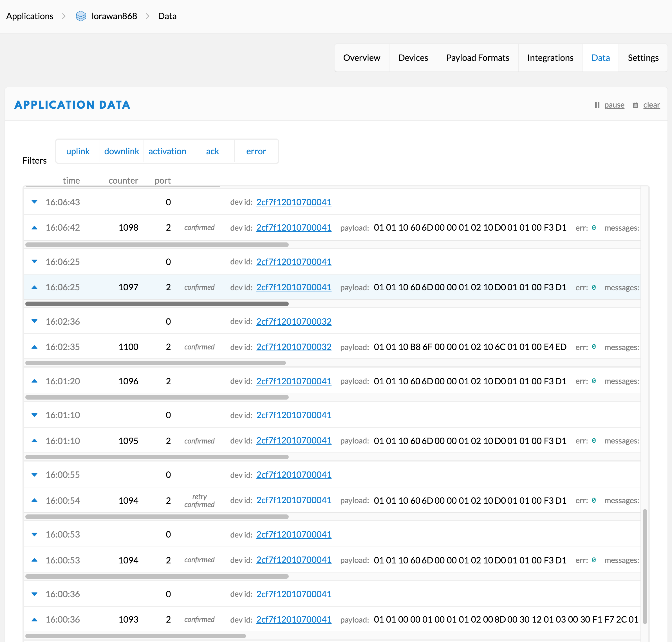Click the 'time' column header

click(71, 180)
